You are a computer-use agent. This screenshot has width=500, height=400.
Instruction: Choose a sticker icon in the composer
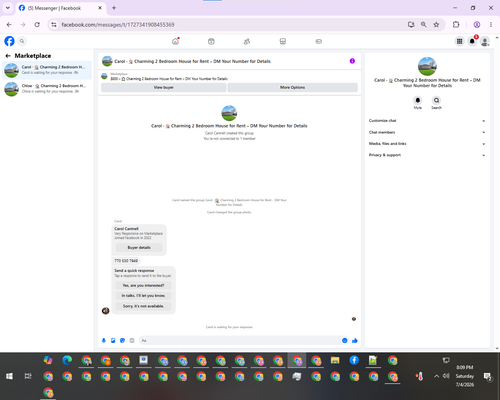pos(122,340)
